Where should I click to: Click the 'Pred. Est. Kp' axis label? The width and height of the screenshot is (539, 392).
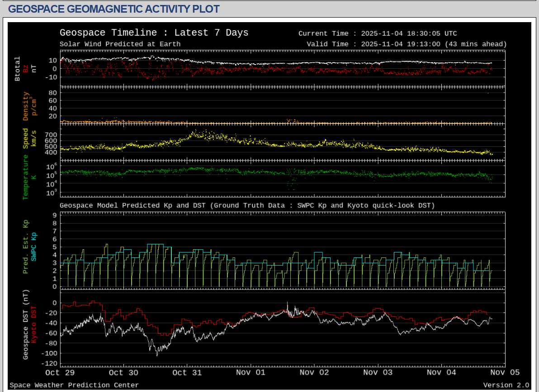click(x=26, y=247)
